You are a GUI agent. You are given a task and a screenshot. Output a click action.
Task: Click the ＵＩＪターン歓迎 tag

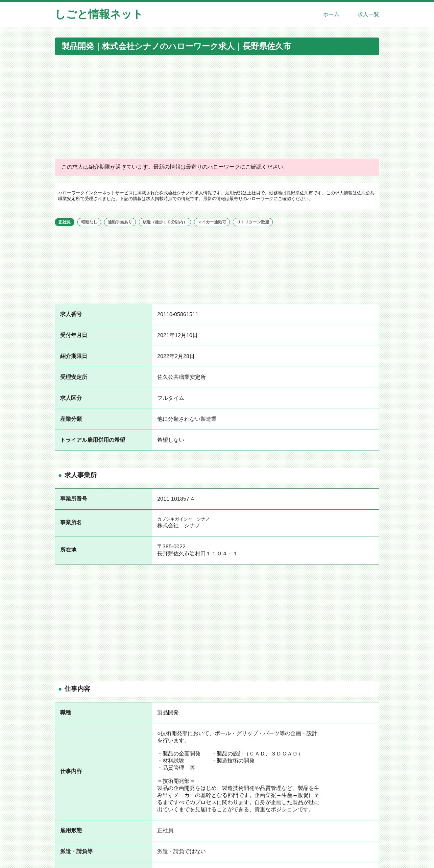[253, 222]
